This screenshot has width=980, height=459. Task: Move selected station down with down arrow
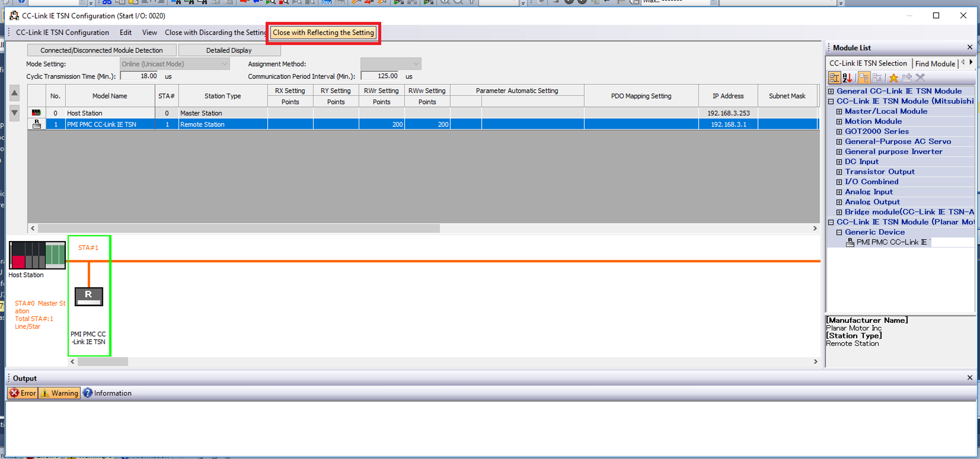point(15,113)
